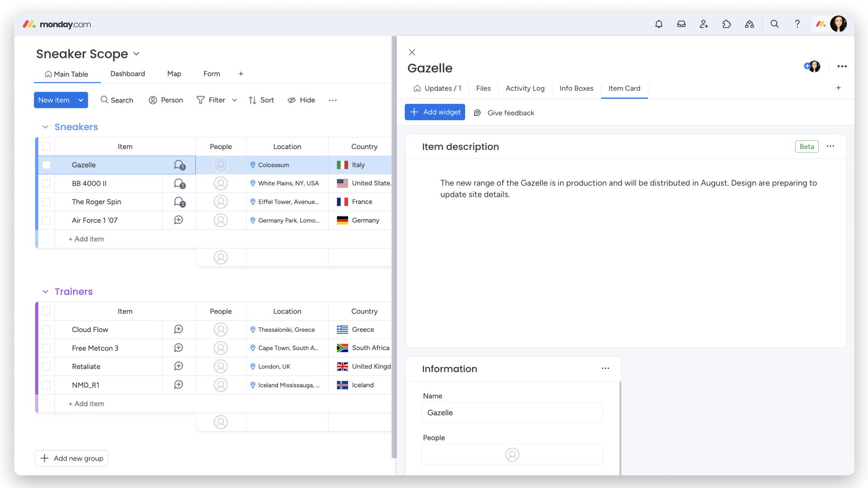This screenshot has width=868, height=488.
Task: Filter the board by Person
Action: click(x=166, y=100)
